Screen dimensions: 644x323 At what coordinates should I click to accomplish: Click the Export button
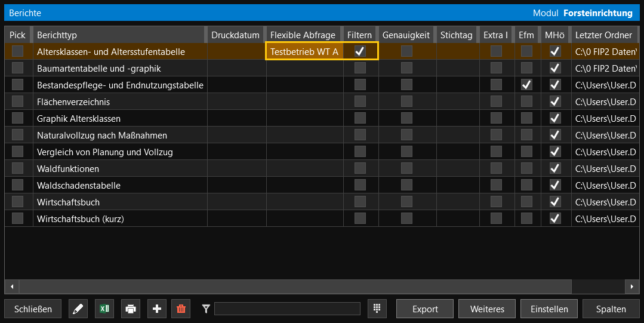425,309
